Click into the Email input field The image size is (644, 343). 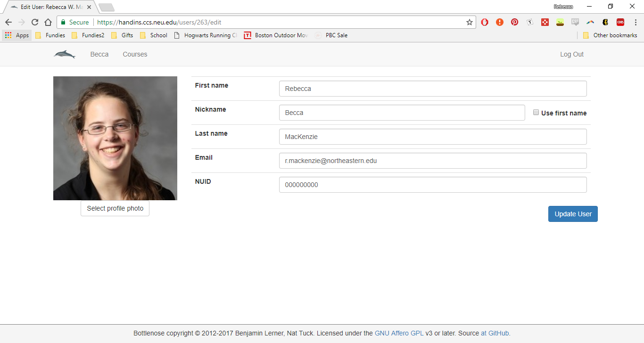pyautogui.click(x=432, y=161)
